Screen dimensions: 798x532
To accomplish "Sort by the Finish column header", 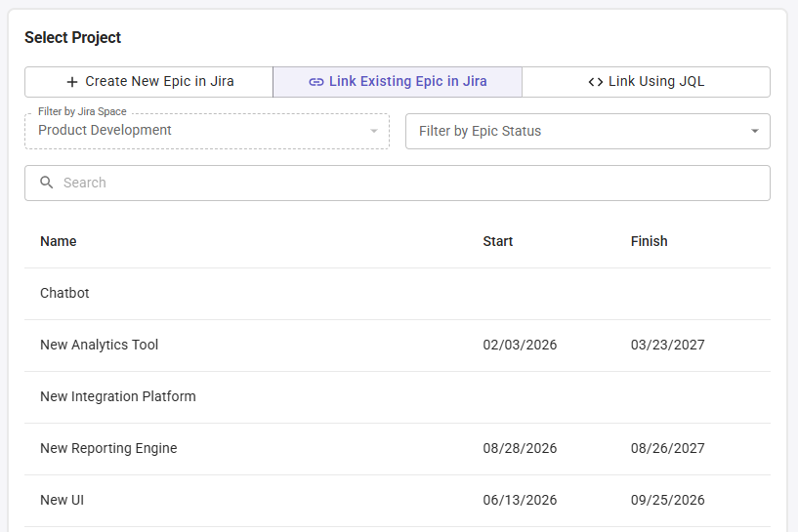I will tap(649, 241).
